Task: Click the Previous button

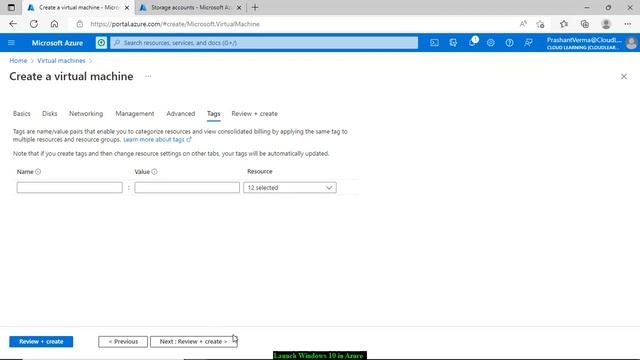Action: [123, 342]
